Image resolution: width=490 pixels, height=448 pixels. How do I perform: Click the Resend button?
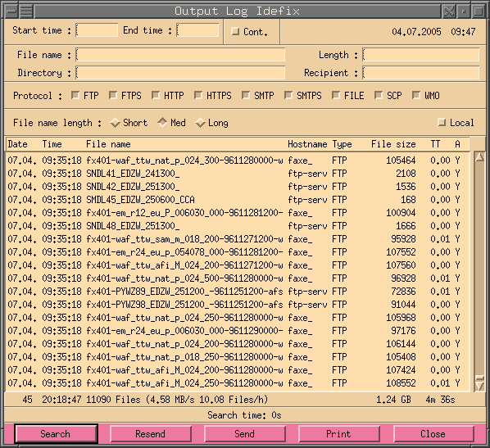tap(150, 434)
